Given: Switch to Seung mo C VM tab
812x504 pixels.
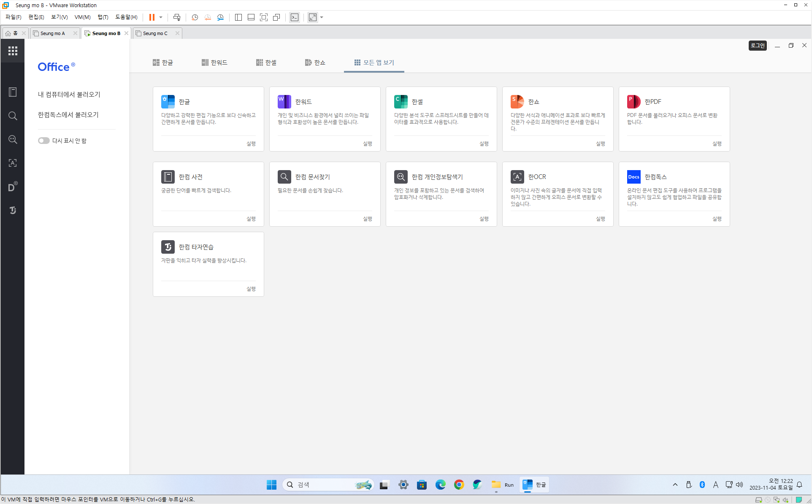Looking at the screenshot, I should (155, 33).
